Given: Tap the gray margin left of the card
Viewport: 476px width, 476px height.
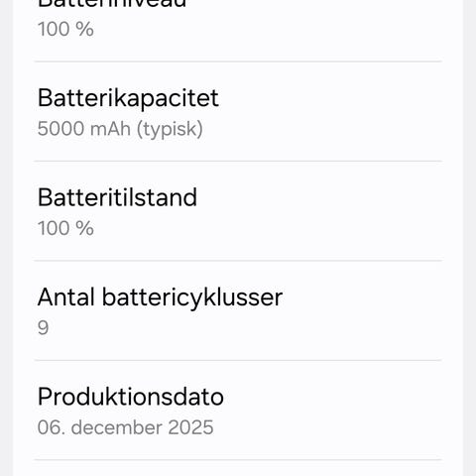Looking at the screenshot, I should coord(6,238).
